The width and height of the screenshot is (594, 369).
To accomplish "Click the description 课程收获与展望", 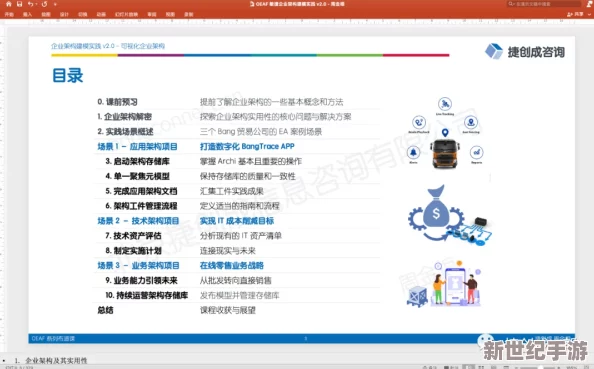I will click(228, 310).
